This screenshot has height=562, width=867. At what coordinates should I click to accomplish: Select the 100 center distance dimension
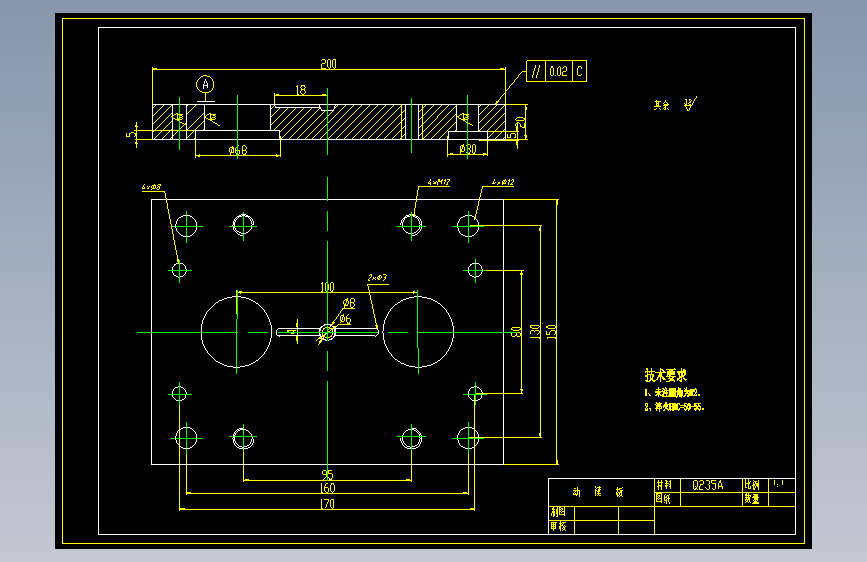(x=327, y=287)
